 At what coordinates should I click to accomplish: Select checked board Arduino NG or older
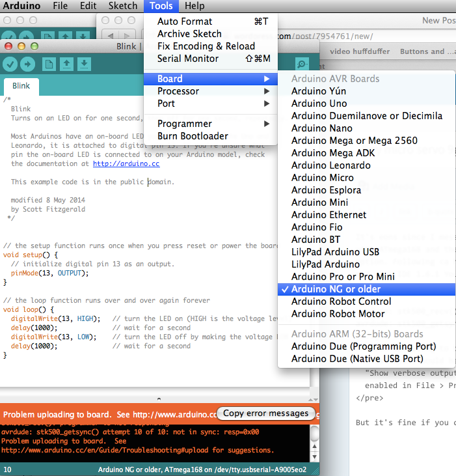(x=366, y=289)
